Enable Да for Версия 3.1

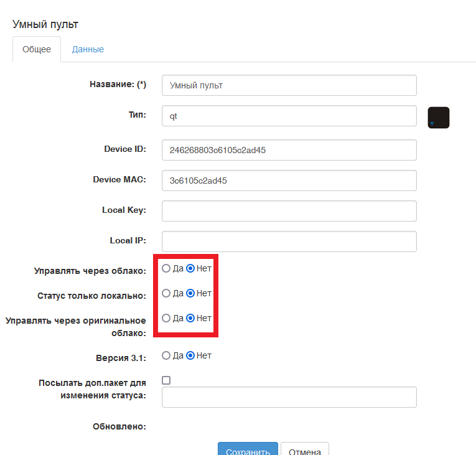click(166, 356)
